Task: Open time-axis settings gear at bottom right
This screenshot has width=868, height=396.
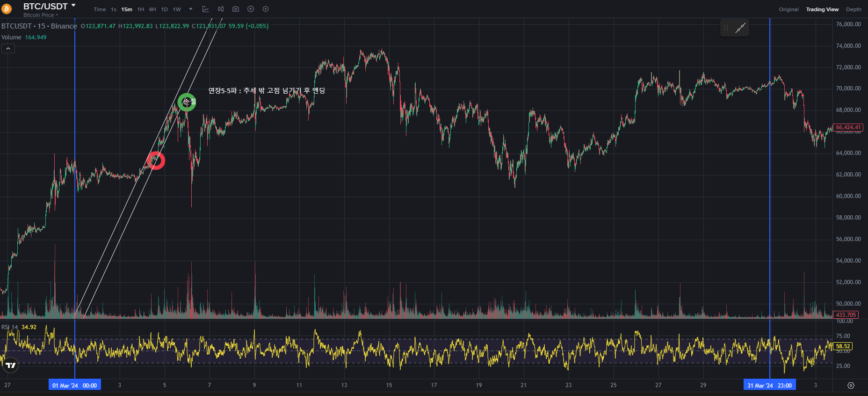Action: point(851,385)
